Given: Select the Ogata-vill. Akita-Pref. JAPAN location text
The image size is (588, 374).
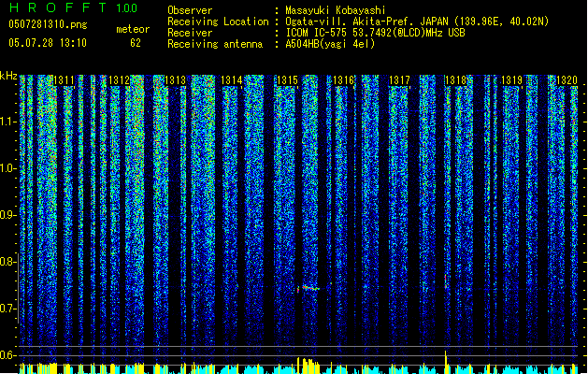Looking at the screenshot, I should pos(417,22).
